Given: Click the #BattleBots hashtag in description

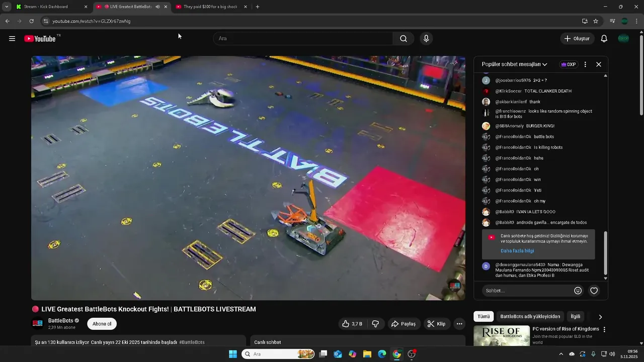Looking at the screenshot, I should pos(192,342).
